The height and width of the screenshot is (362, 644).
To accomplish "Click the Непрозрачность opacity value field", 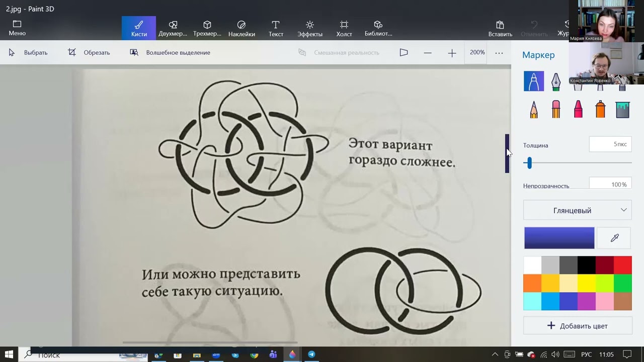I will pyautogui.click(x=610, y=184).
